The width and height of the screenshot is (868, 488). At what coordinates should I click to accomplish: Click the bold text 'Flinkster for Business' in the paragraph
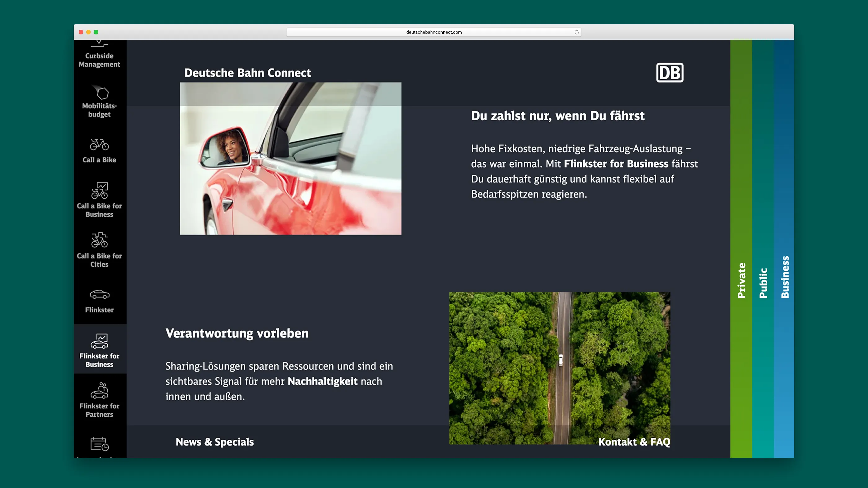(616, 164)
